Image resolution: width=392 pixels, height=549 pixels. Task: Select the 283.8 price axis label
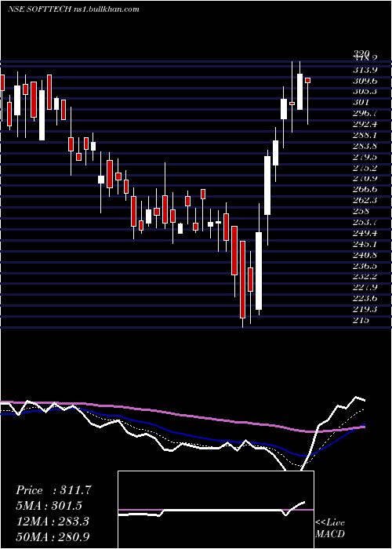tap(366, 146)
